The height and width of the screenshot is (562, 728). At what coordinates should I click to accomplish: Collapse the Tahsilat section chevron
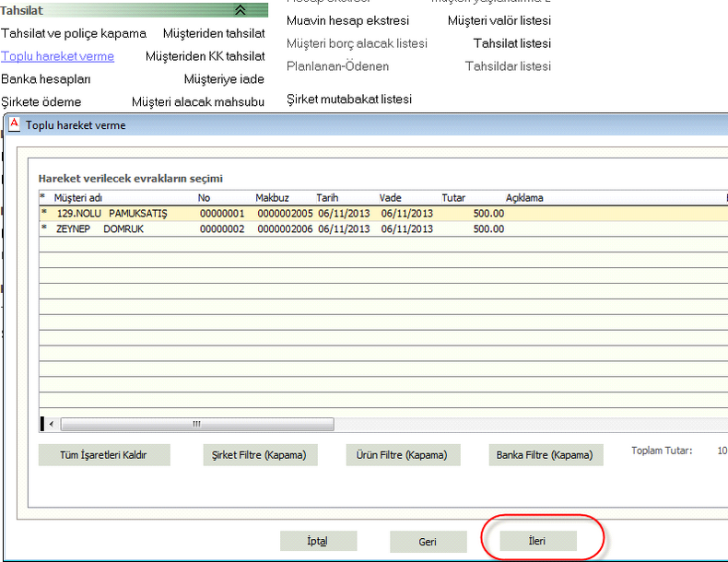[240, 10]
